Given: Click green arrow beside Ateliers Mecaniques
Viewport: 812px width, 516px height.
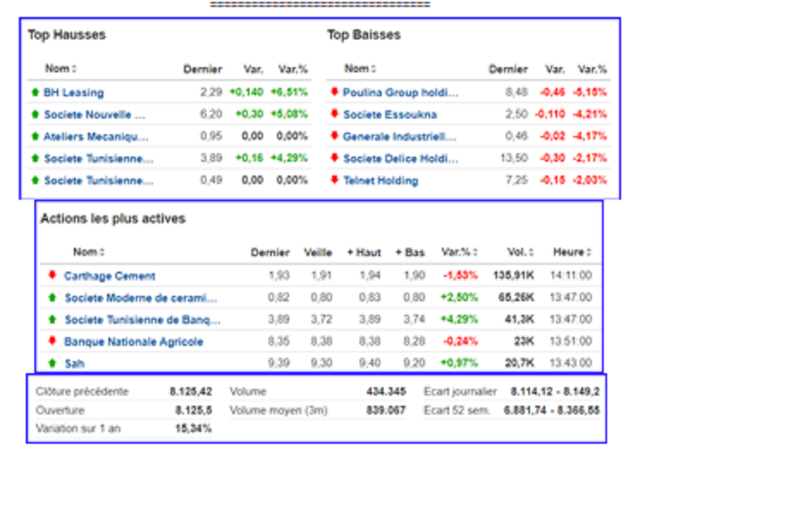Looking at the screenshot, I should (x=35, y=136).
